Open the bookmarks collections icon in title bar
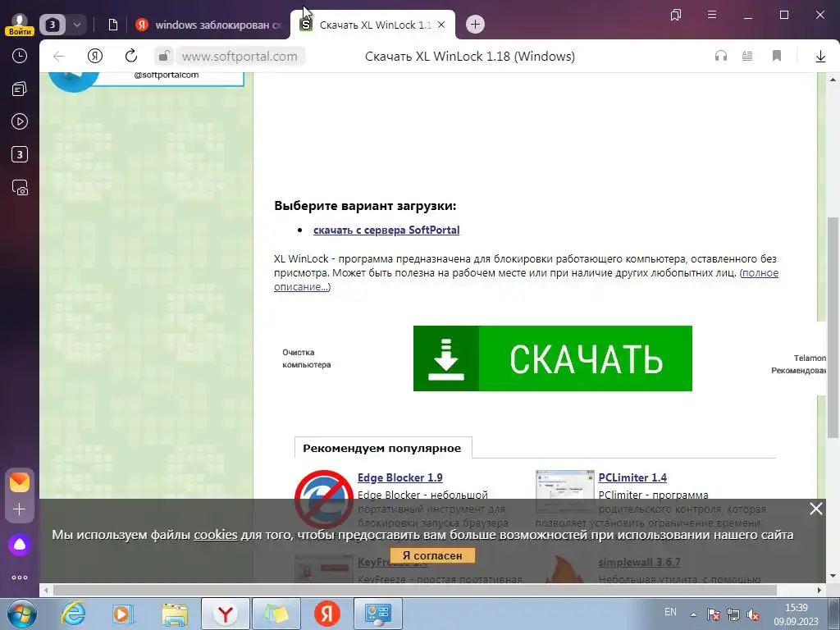Viewport: 840px width, 630px height. click(676, 15)
